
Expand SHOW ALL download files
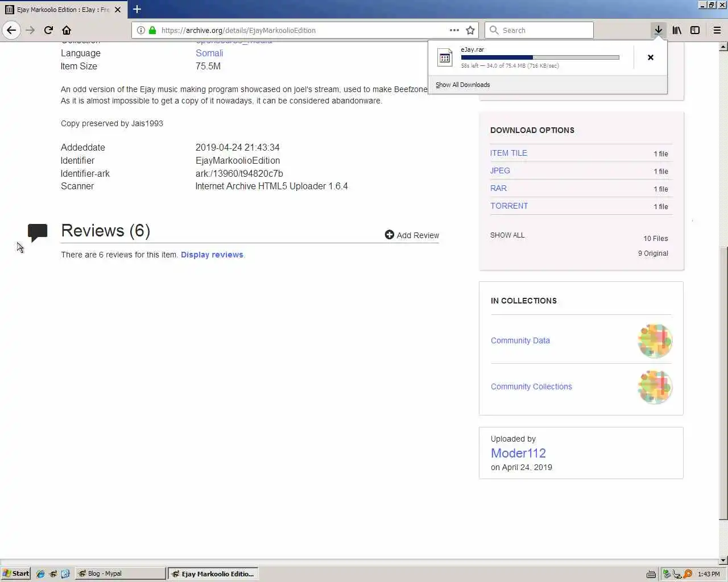tap(507, 235)
